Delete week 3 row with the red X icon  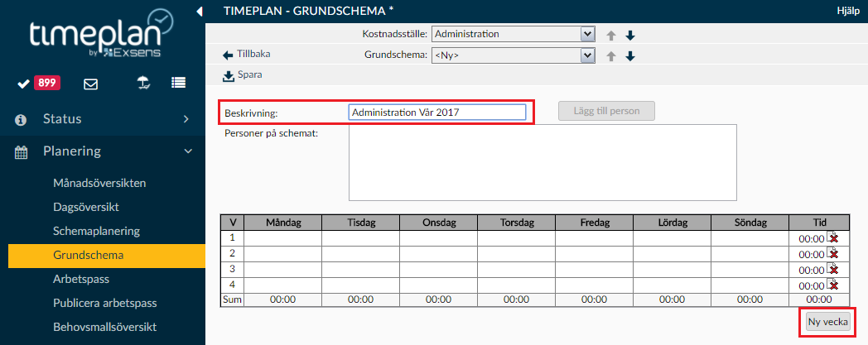[832, 269]
